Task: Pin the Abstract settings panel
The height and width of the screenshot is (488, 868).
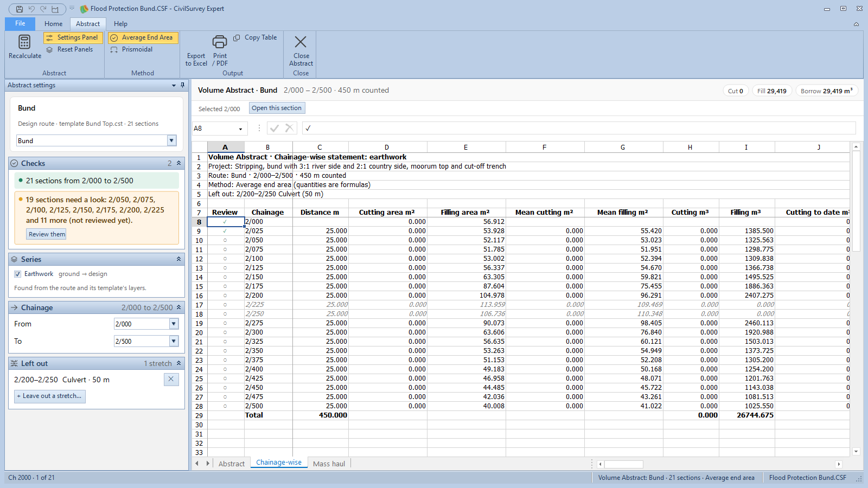Action: 183,85
